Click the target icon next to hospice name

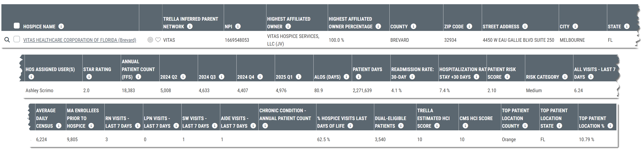pyautogui.click(x=150, y=40)
